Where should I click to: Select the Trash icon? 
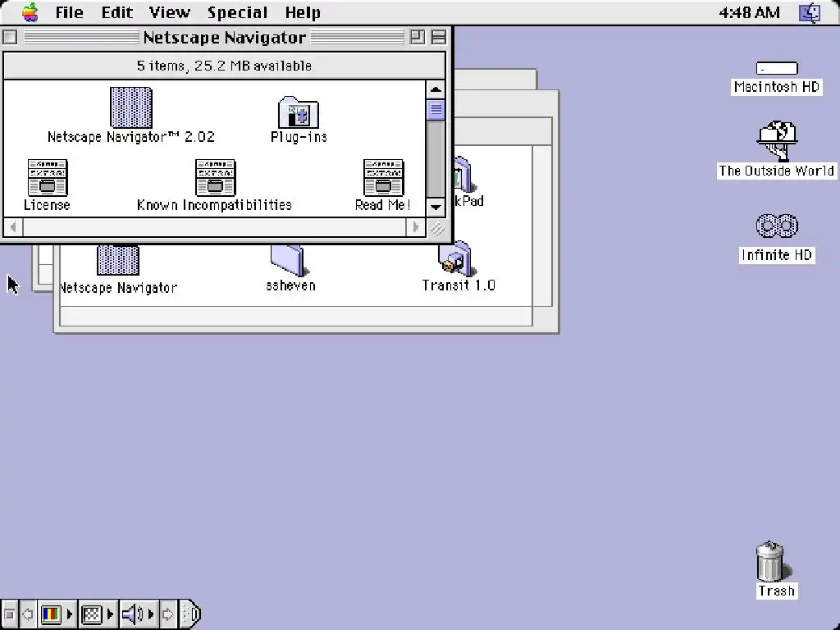771,561
